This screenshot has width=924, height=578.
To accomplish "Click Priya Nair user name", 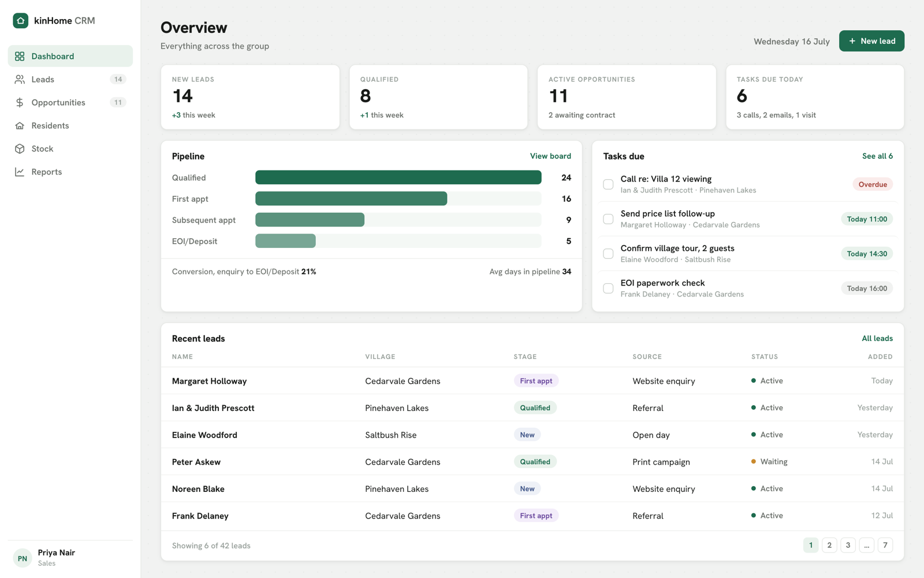I will tap(57, 553).
